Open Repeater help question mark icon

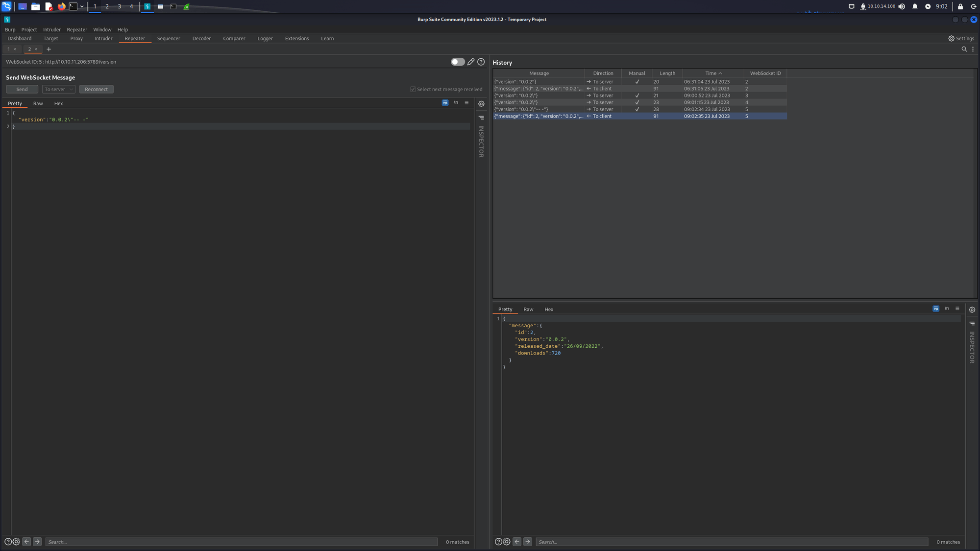pos(481,62)
